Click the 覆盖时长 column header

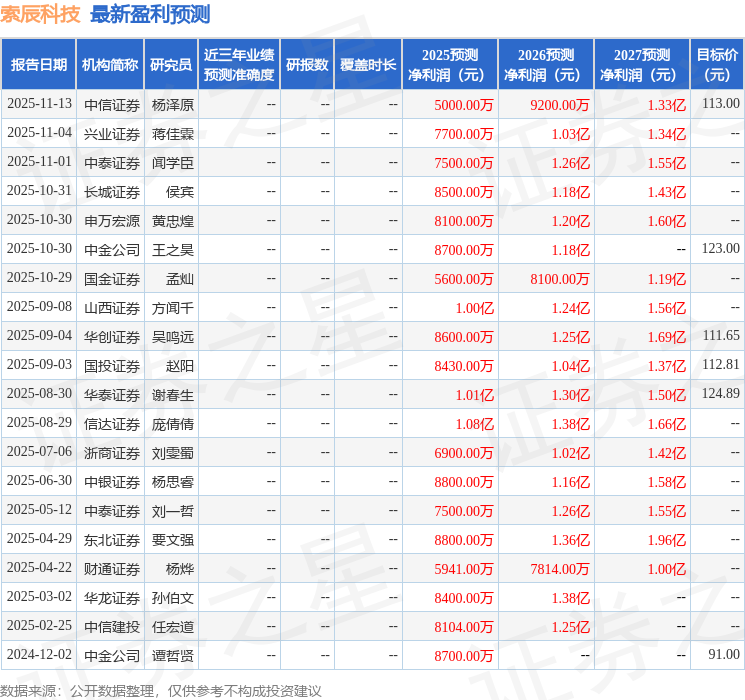point(368,64)
